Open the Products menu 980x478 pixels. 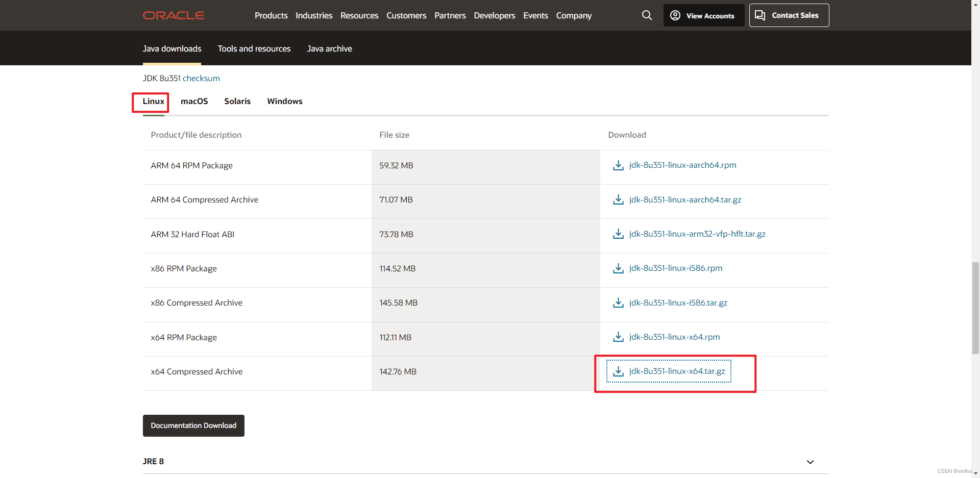click(271, 15)
